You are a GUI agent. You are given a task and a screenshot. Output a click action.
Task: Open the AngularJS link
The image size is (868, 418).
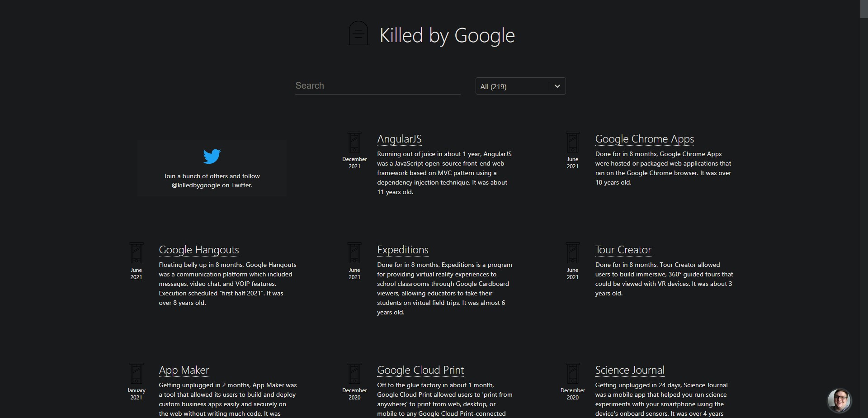point(399,139)
